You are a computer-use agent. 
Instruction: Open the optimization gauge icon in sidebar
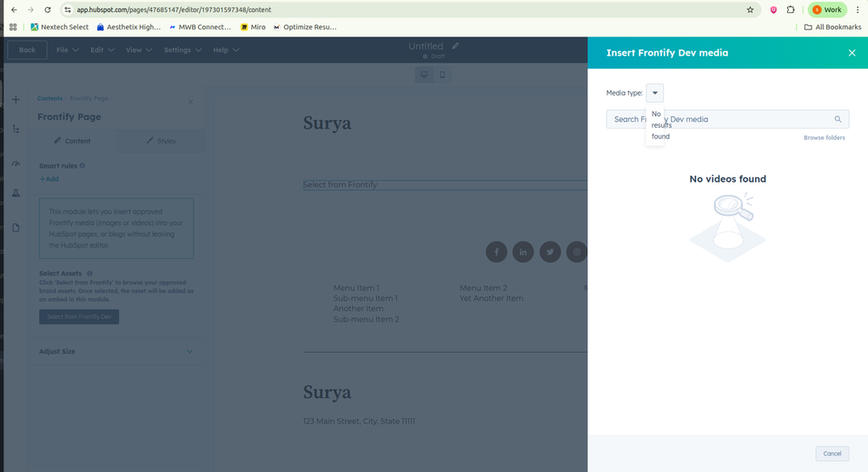[16, 164]
